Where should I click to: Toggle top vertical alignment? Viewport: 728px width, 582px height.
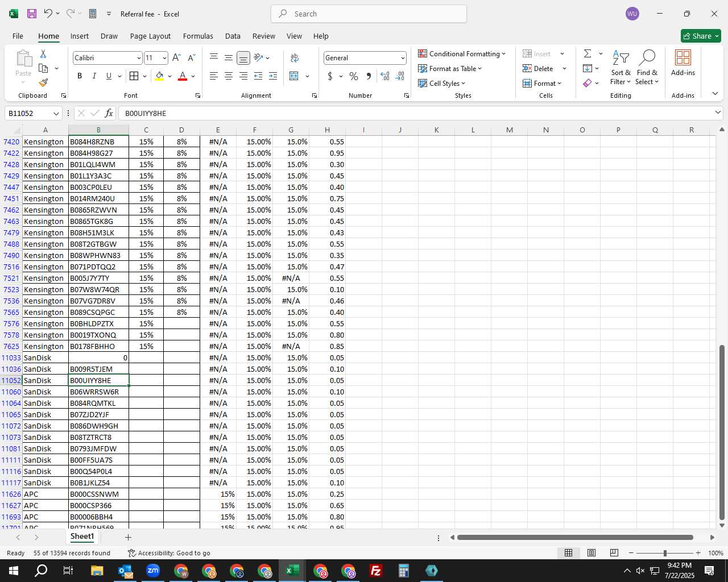(x=214, y=57)
